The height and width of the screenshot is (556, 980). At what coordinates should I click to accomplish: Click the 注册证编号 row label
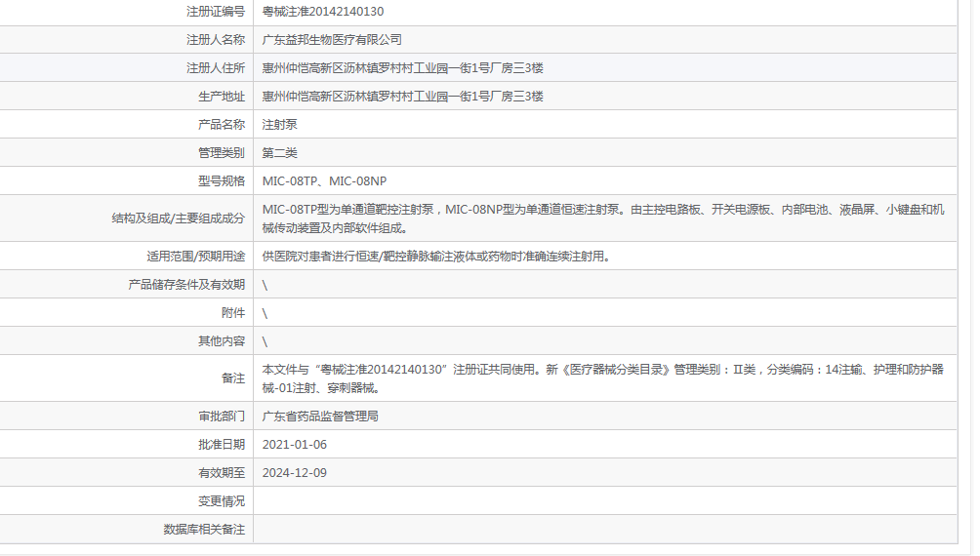216,12
